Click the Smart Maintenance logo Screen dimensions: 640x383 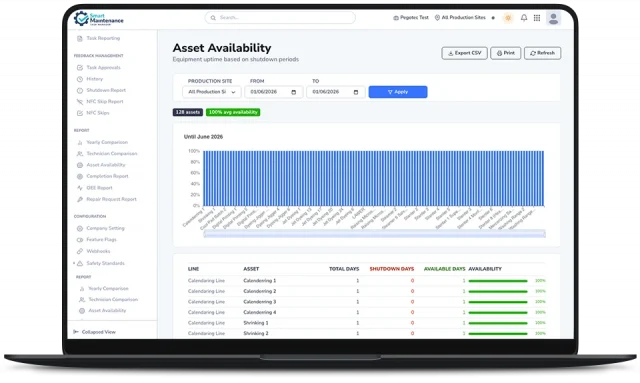98,18
